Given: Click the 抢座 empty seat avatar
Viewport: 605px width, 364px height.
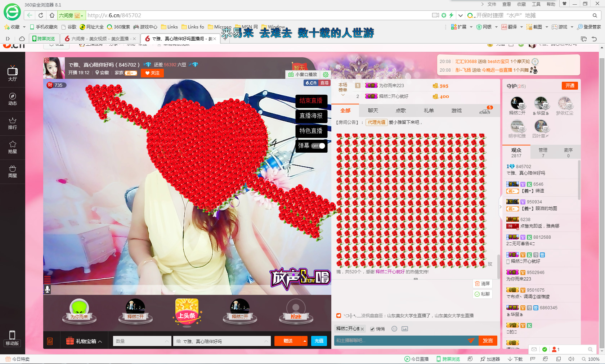Looking at the screenshot, I should (296, 311).
